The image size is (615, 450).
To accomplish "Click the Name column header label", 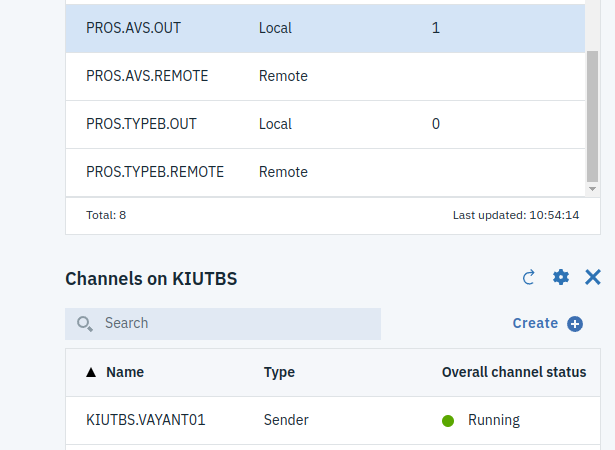I will 125,372.
